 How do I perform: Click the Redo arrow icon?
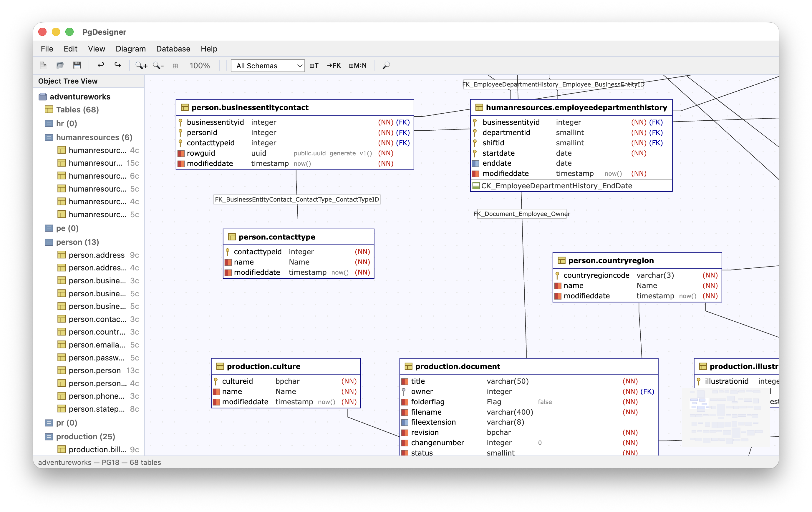(117, 65)
